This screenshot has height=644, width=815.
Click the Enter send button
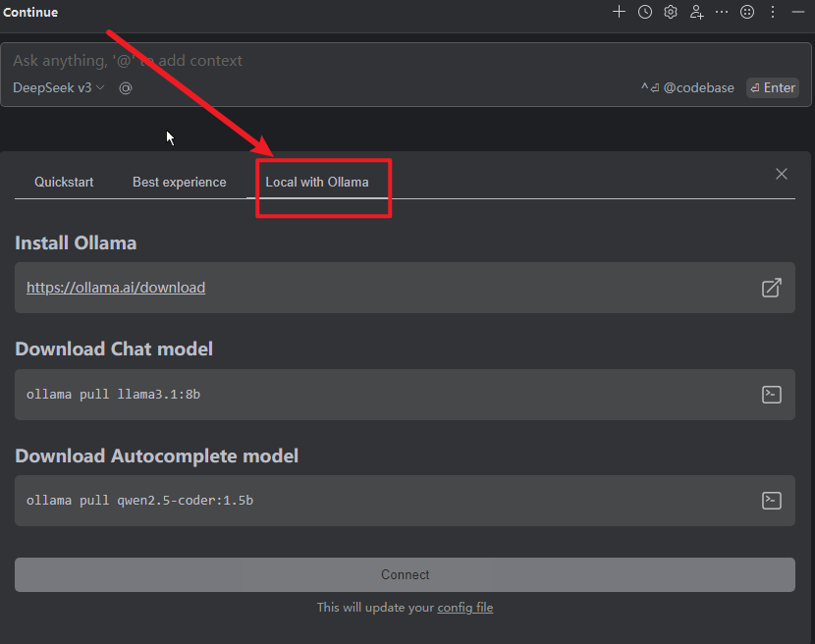[x=773, y=87]
